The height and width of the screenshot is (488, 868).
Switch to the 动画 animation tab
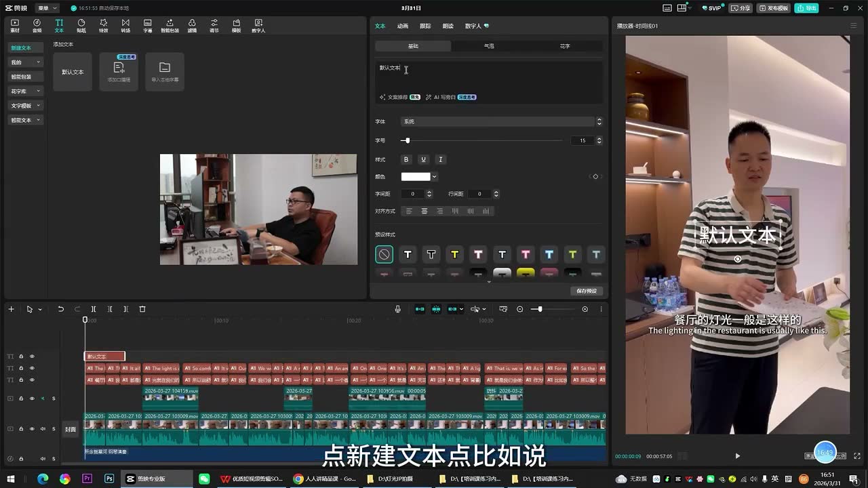pyautogui.click(x=403, y=26)
